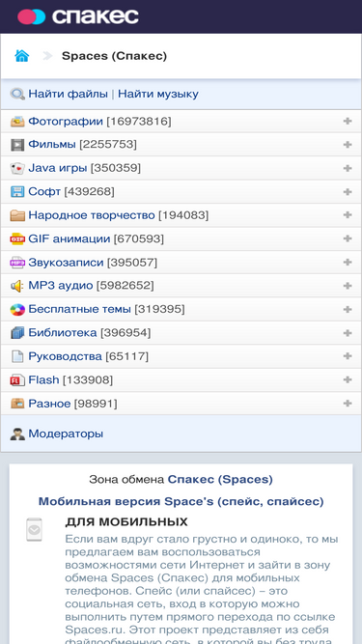The image size is (362, 644).
Task: Open the Найти музыку link
Action: pyautogui.click(x=158, y=94)
